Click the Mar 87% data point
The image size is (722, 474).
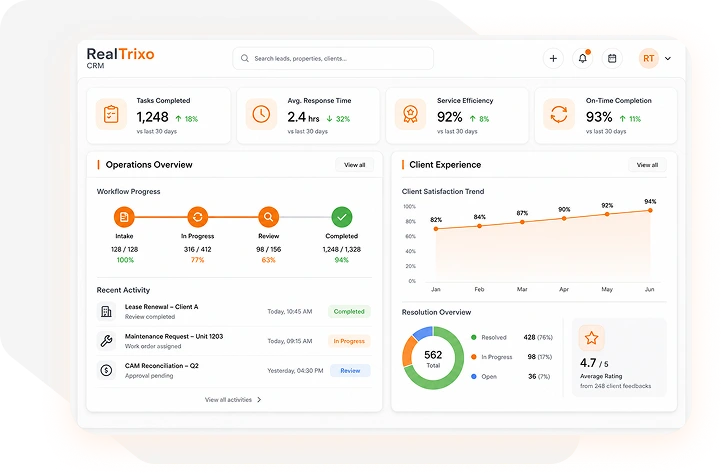pos(522,222)
